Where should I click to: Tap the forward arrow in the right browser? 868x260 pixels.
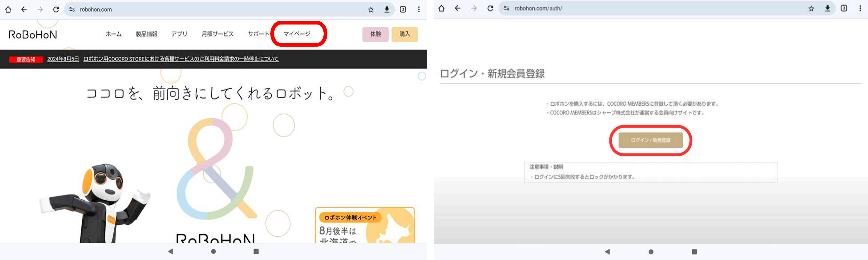[474, 9]
